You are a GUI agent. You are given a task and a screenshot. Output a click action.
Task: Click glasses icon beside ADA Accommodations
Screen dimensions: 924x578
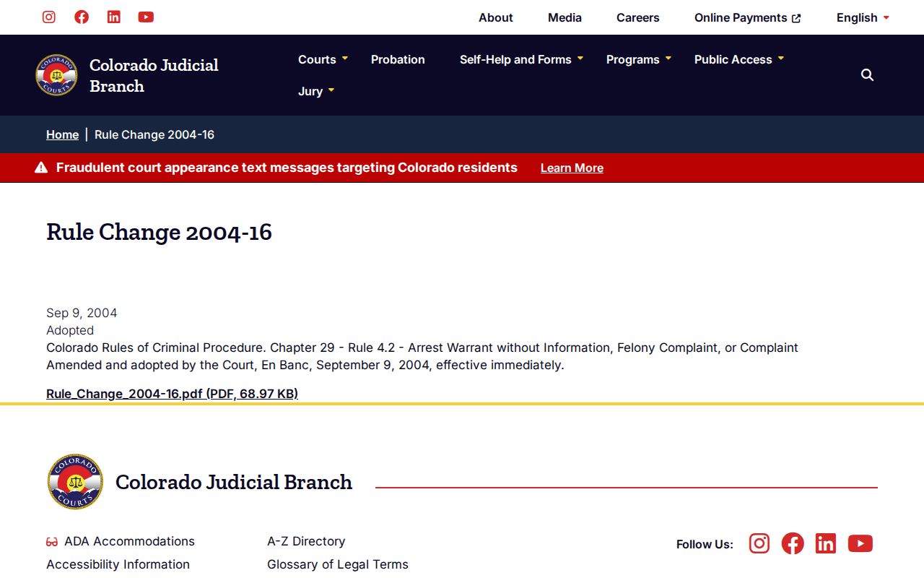52,542
